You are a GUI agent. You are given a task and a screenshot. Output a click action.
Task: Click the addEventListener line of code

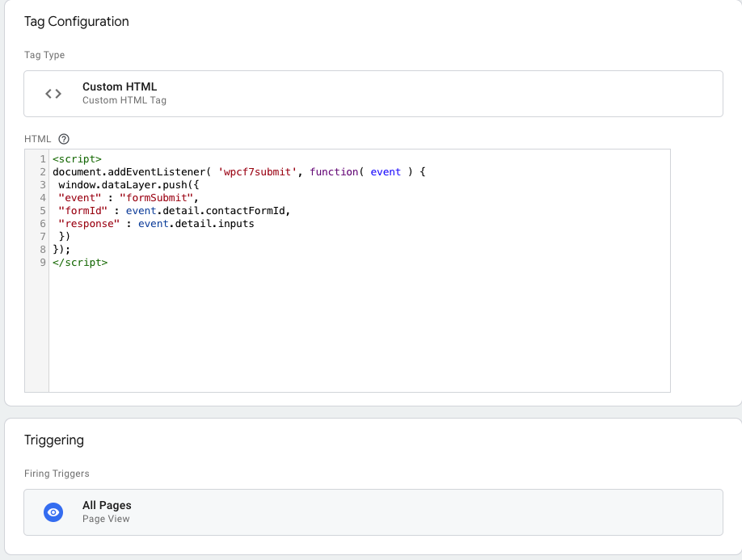point(239,172)
